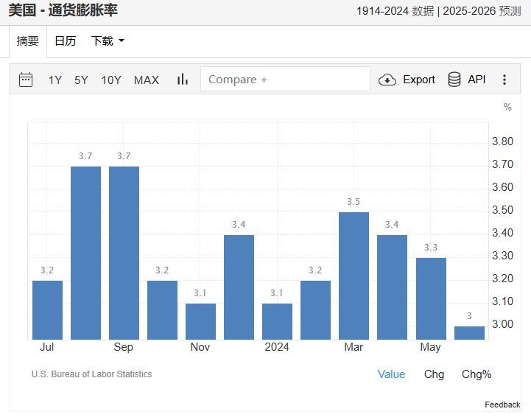Switch chart to Chg view
This screenshot has height=420, width=531.
(434, 374)
